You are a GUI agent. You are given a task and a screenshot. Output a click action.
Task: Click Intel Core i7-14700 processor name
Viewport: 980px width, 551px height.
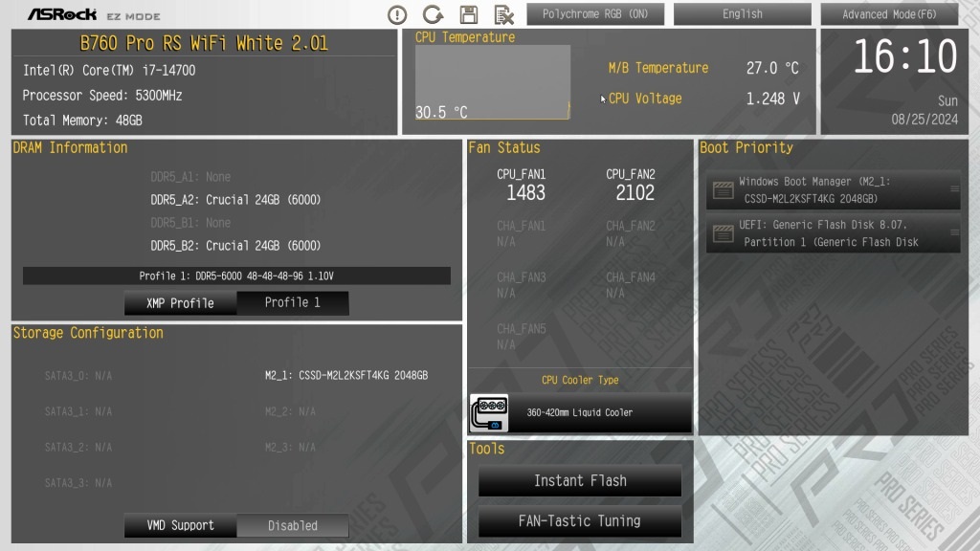click(109, 71)
